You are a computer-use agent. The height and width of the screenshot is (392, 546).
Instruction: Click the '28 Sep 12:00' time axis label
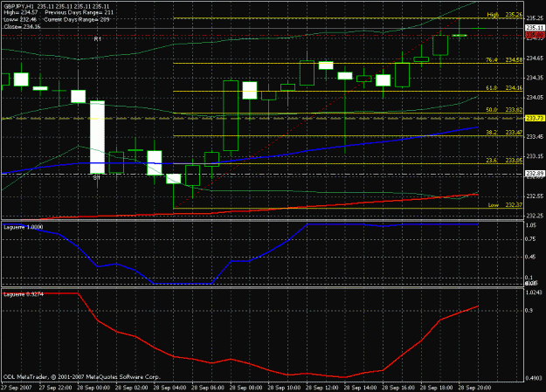(x=322, y=388)
